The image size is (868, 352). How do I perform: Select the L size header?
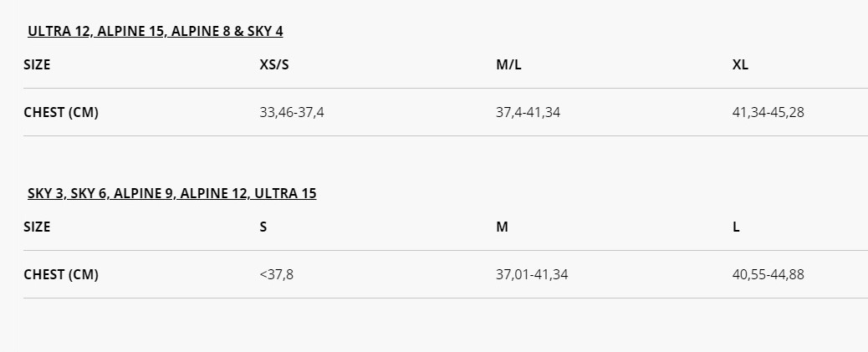(736, 227)
